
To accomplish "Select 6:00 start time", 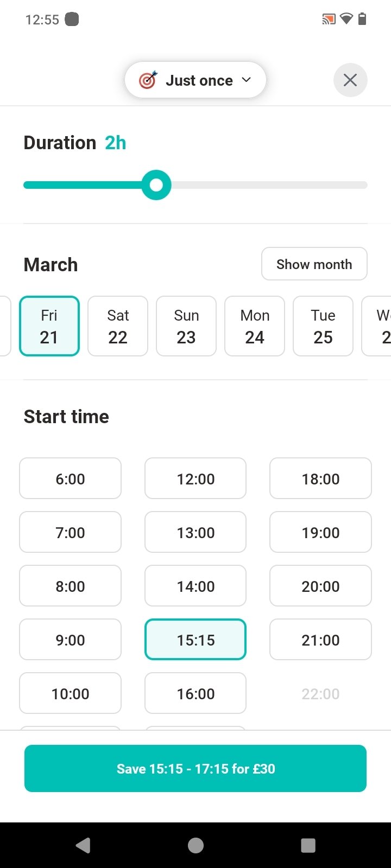I will click(70, 478).
